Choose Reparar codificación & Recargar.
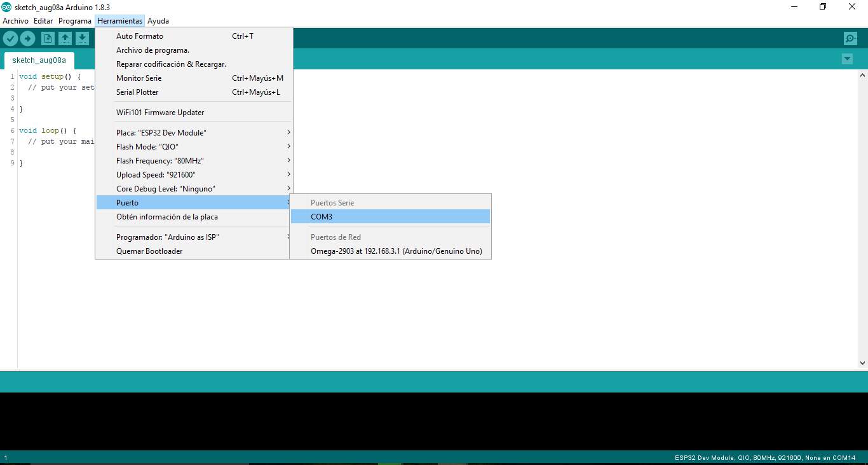The height and width of the screenshot is (465, 868). click(x=194, y=64)
